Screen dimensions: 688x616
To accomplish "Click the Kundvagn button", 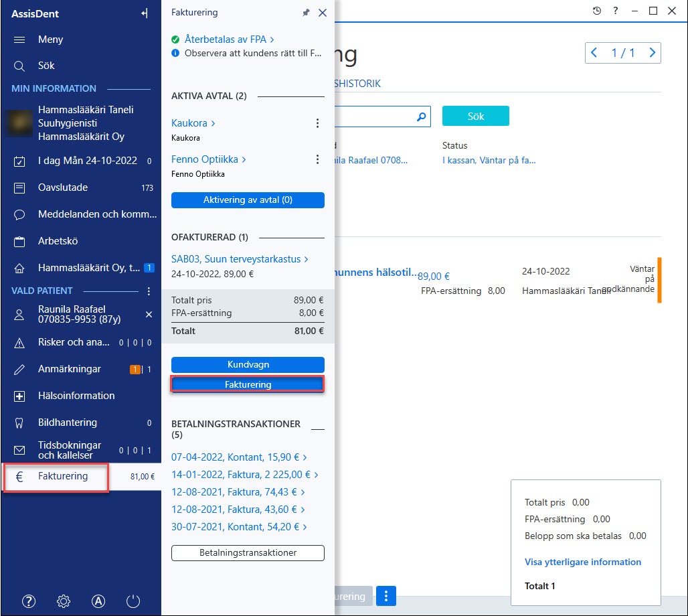I will [248, 364].
